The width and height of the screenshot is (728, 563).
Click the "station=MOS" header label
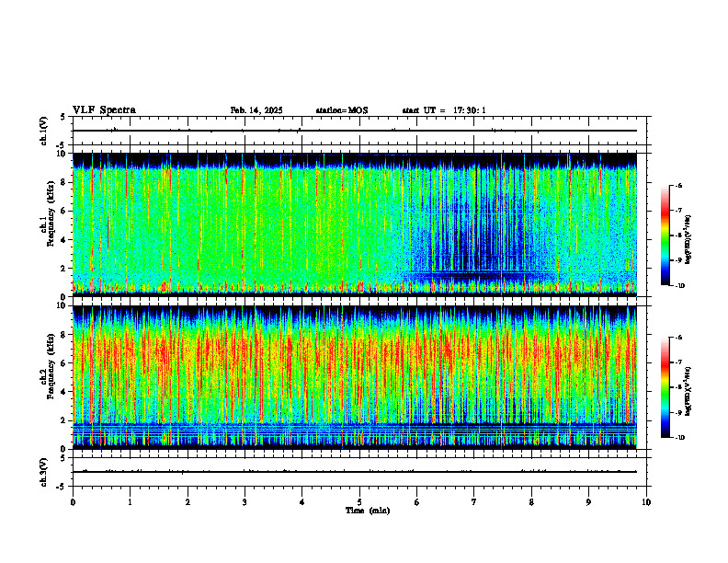tap(342, 110)
